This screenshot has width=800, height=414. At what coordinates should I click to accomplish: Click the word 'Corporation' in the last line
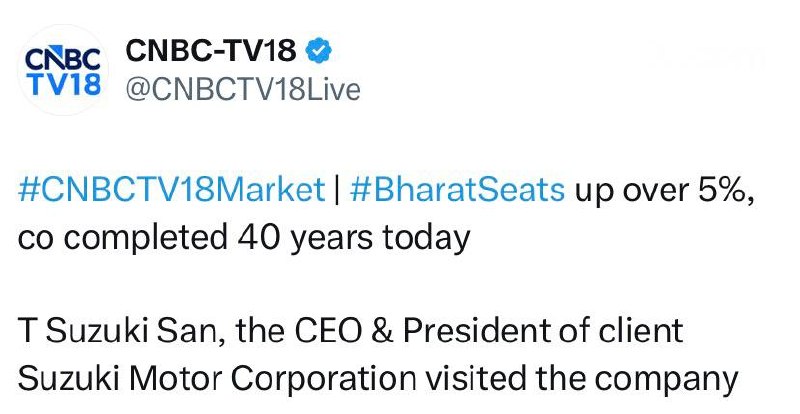tap(323, 380)
